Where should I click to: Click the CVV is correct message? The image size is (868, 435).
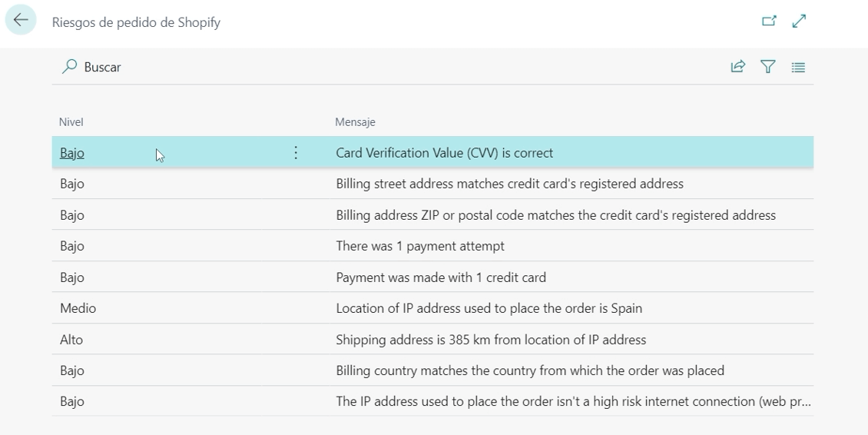[x=444, y=153]
